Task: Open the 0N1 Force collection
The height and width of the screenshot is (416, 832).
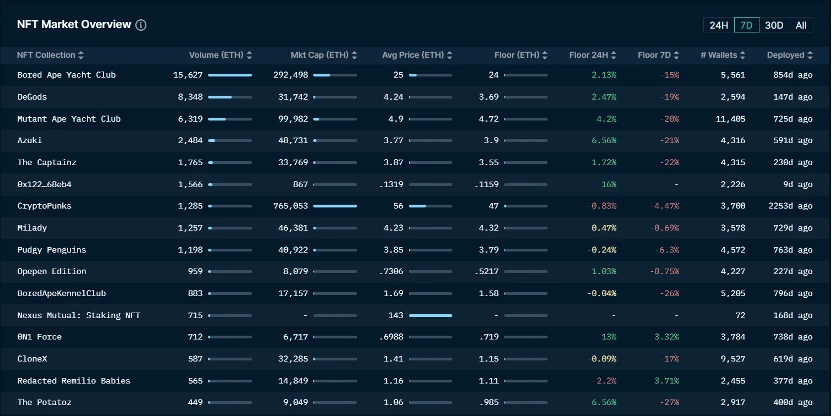Action: click(39, 337)
